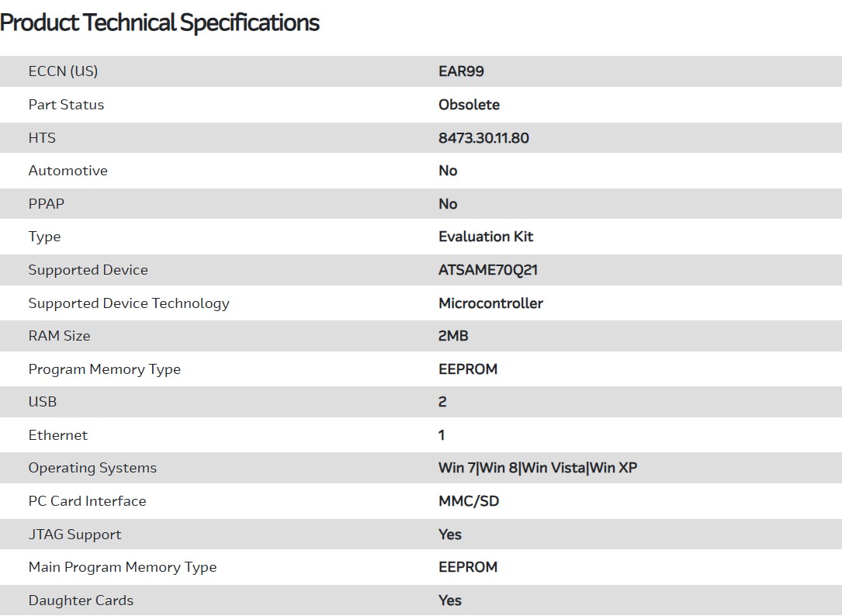Click the Automotive row label

click(68, 171)
